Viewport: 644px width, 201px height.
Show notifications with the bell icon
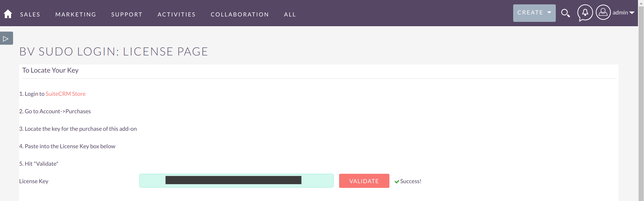click(585, 13)
